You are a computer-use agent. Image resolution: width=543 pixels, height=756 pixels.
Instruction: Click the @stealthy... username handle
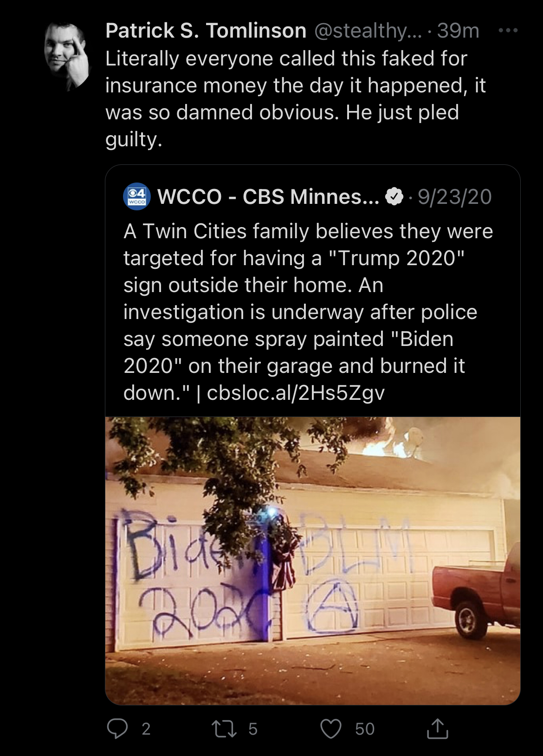point(368,31)
